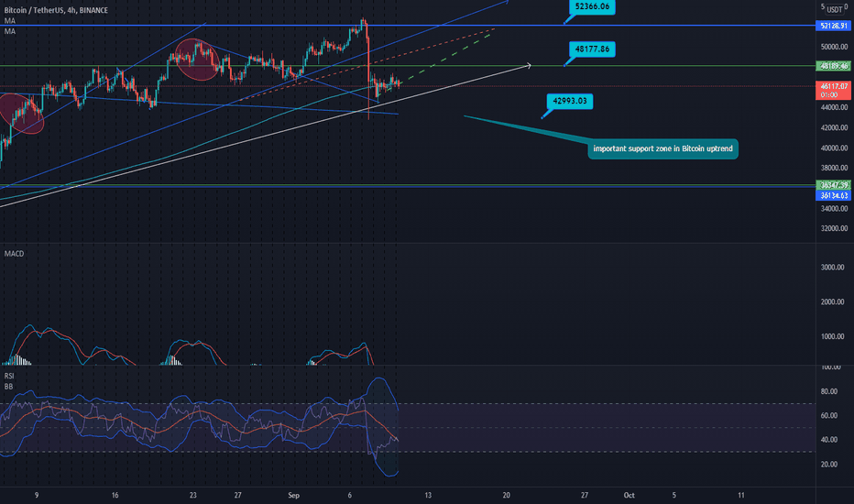This screenshot has height=504, width=854.
Task: Click the green 48189.46 price axis label
Action: (x=834, y=66)
